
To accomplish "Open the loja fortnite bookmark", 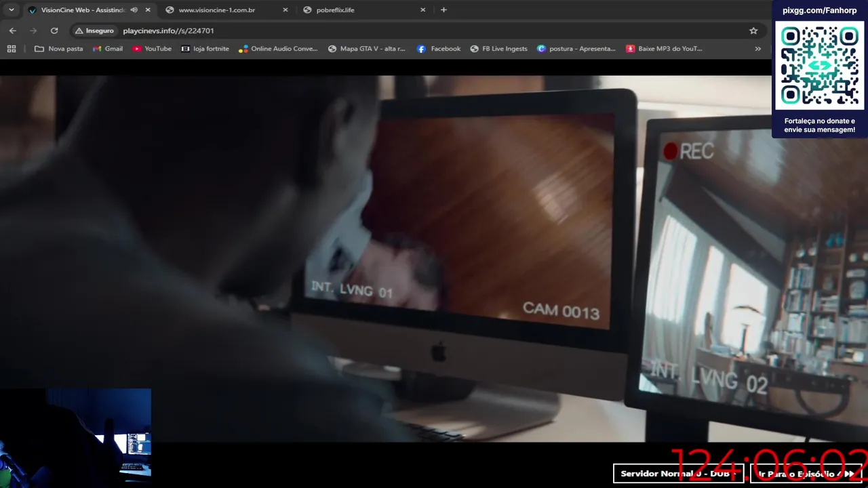I will [x=205, y=49].
